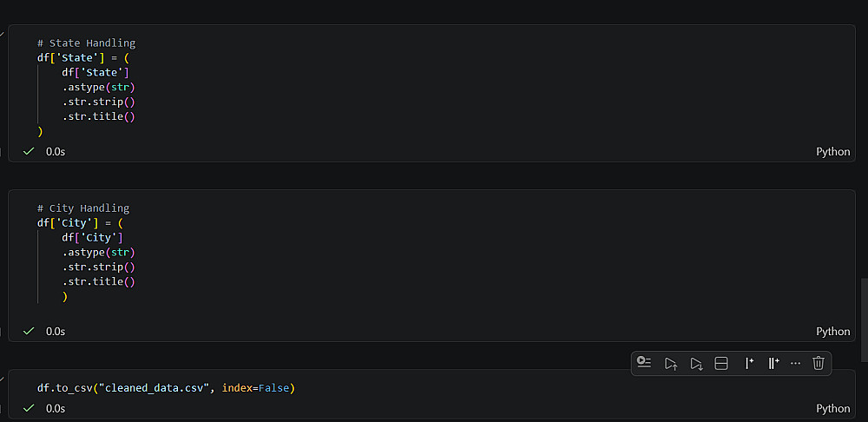
Task: Run by line in the to_csv cell
Action: point(643,363)
